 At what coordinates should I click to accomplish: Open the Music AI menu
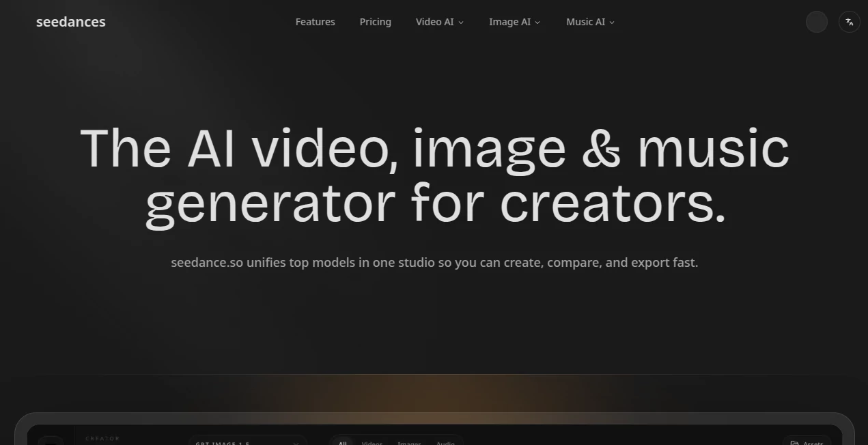pyautogui.click(x=589, y=22)
